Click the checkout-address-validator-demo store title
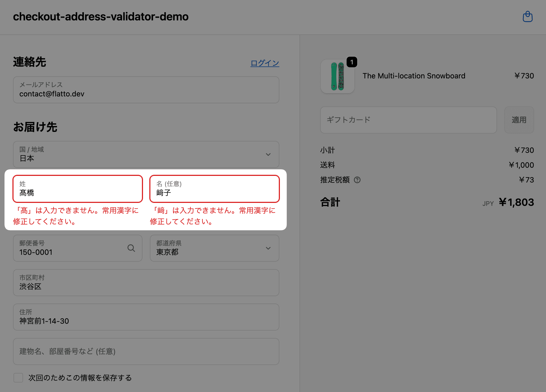546x392 pixels. pos(101,17)
